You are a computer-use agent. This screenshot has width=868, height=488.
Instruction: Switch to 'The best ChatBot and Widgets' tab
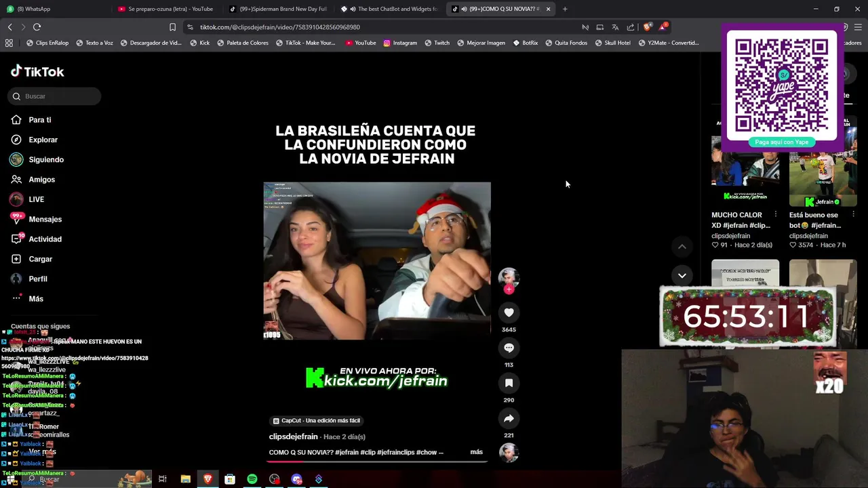[x=390, y=9]
